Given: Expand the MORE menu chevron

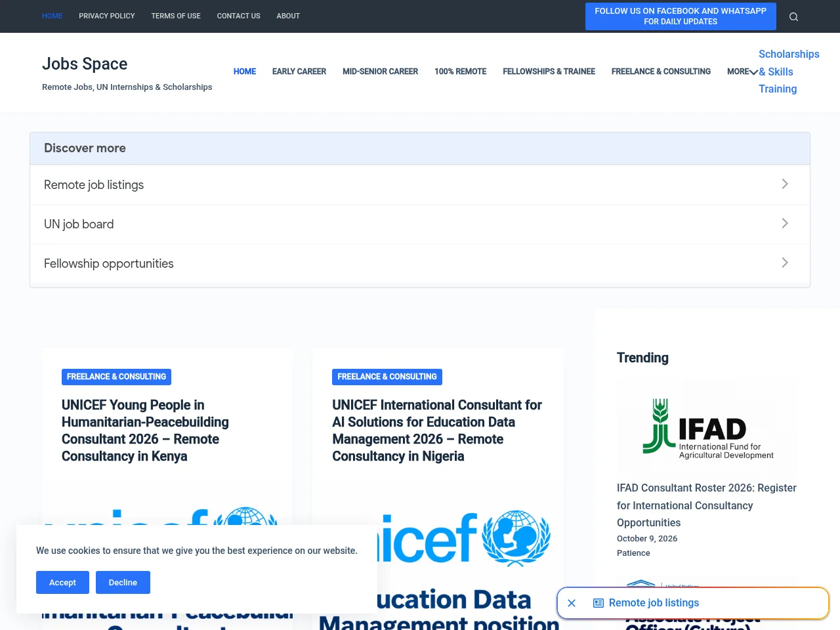Looking at the screenshot, I should point(753,72).
